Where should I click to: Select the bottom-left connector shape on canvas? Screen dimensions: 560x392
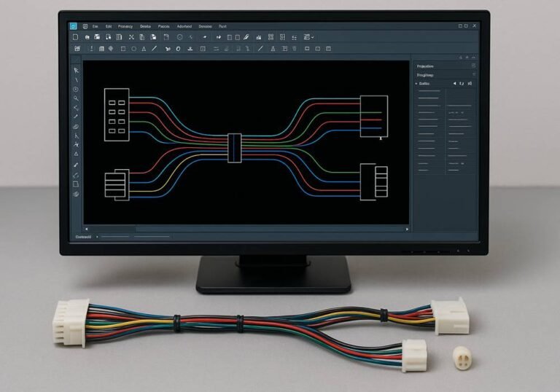click(x=117, y=185)
